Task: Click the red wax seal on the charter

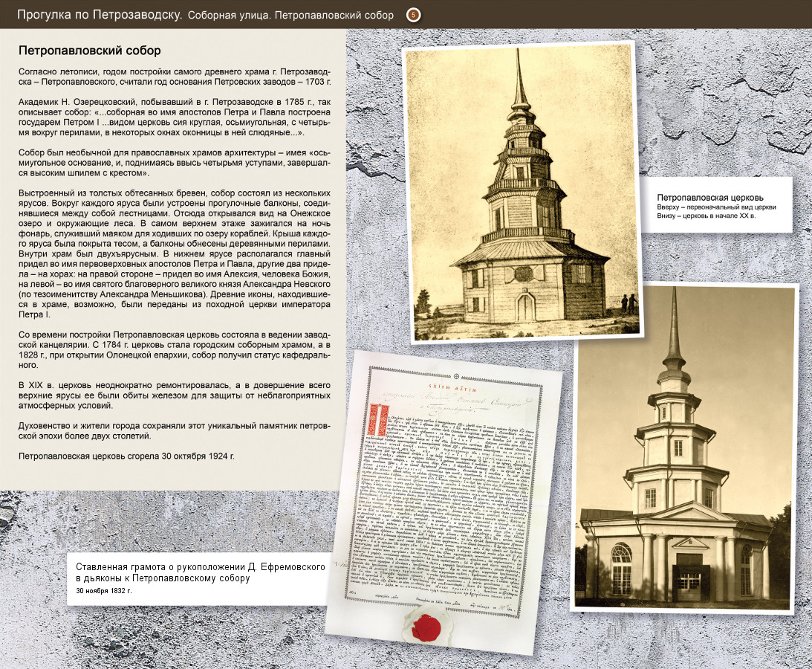Action: pos(426,627)
